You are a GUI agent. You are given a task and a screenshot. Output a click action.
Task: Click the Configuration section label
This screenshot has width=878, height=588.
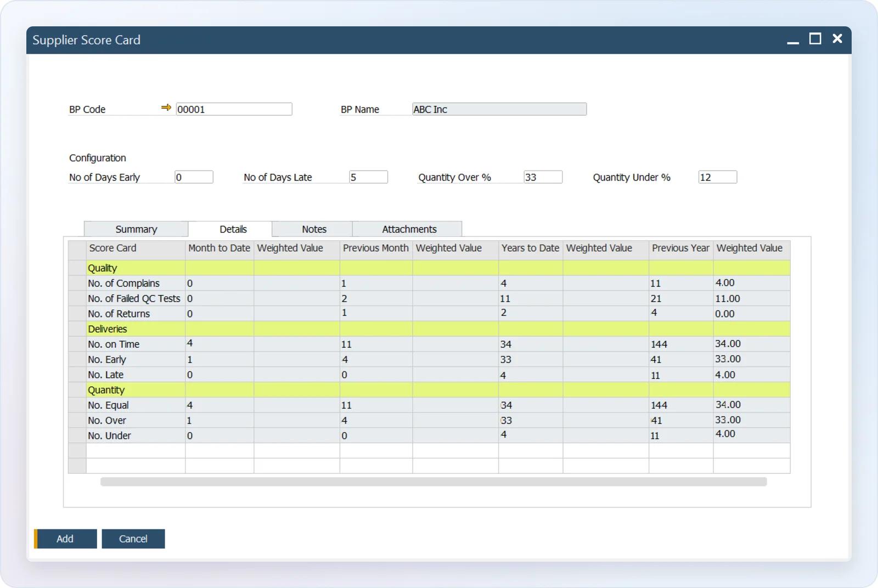(x=98, y=158)
